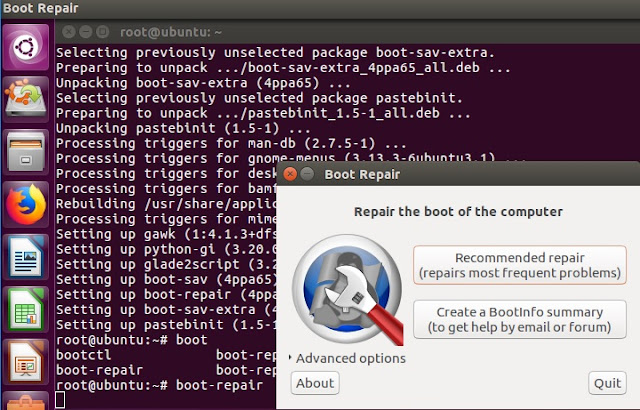Click the 'root@ubuntu:~# boot-repair' command line
The image size is (640, 410).
(x=160, y=385)
